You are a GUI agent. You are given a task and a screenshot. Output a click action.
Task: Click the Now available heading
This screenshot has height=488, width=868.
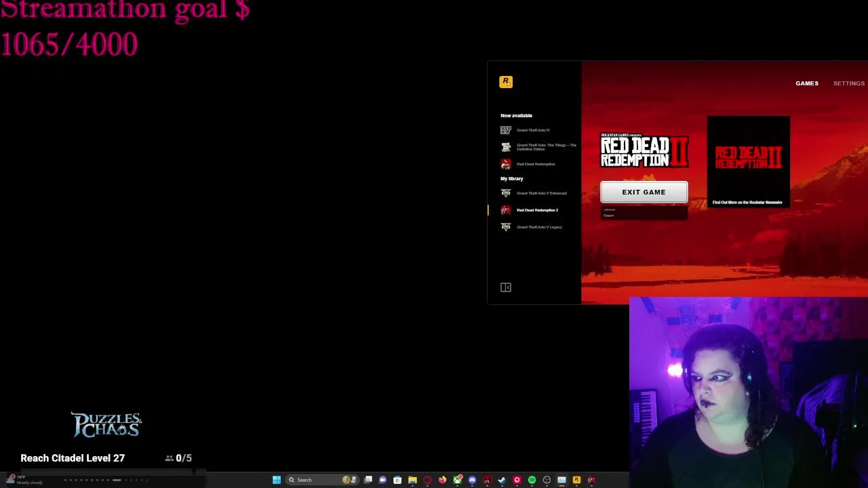[x=516, y=115]
